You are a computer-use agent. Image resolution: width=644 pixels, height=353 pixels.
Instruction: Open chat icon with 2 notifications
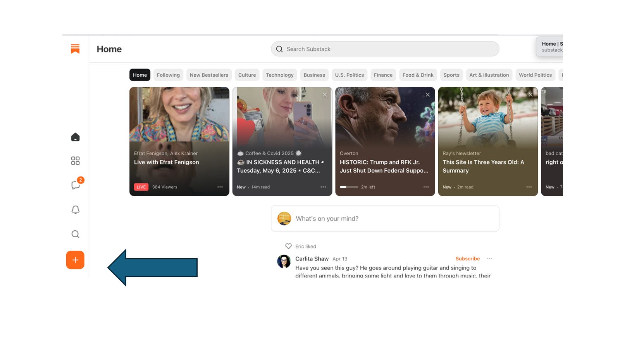click(x=76, y=185)
